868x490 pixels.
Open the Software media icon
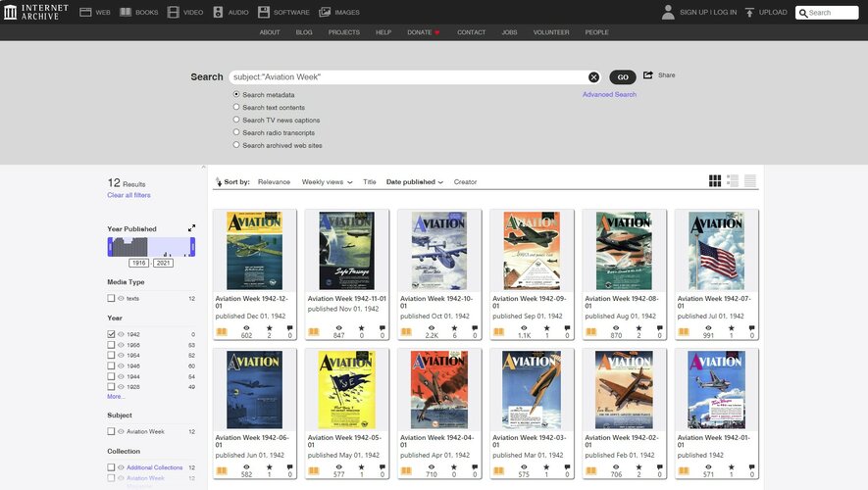(x=264, y=12)
